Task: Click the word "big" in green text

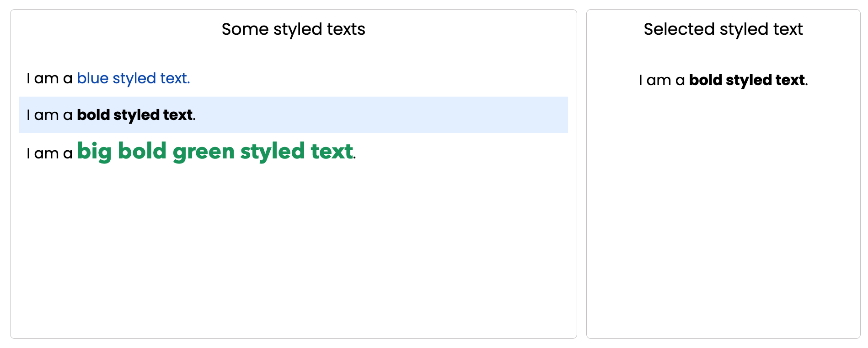Action: 94,152
